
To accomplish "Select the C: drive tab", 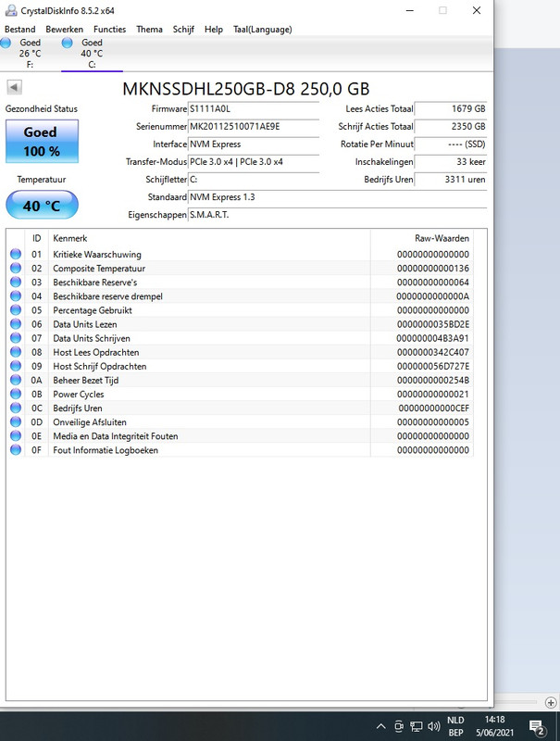I will tap(92, 53).
